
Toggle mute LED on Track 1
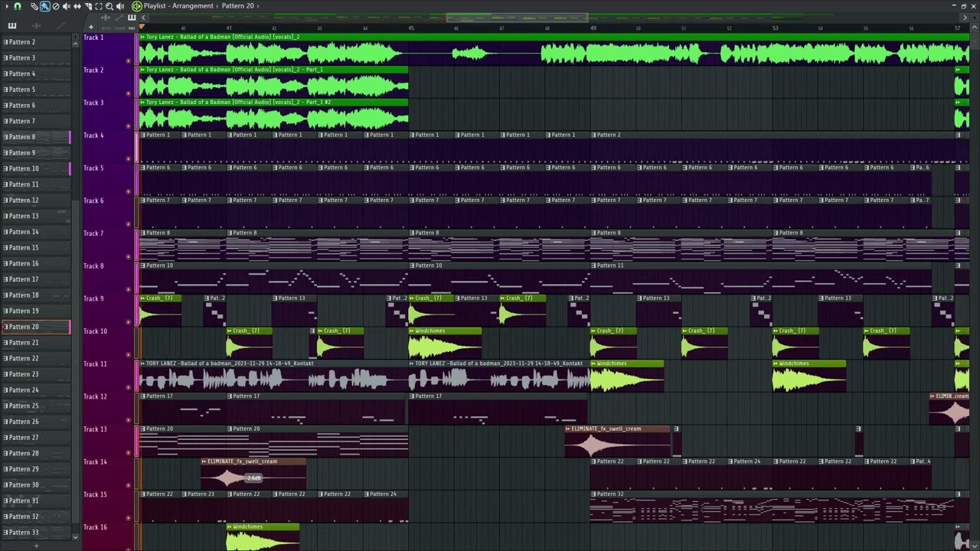(129, 60)
